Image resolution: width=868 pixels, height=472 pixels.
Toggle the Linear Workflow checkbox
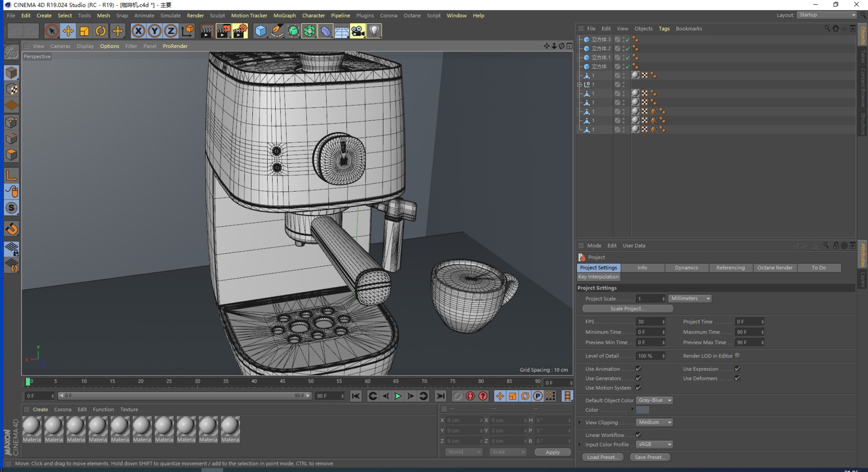[x=638, y=435]
